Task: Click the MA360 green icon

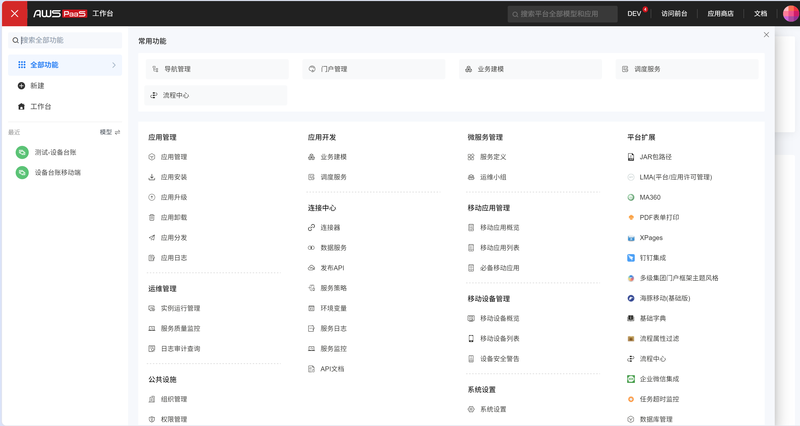Action: coord(631,197)
